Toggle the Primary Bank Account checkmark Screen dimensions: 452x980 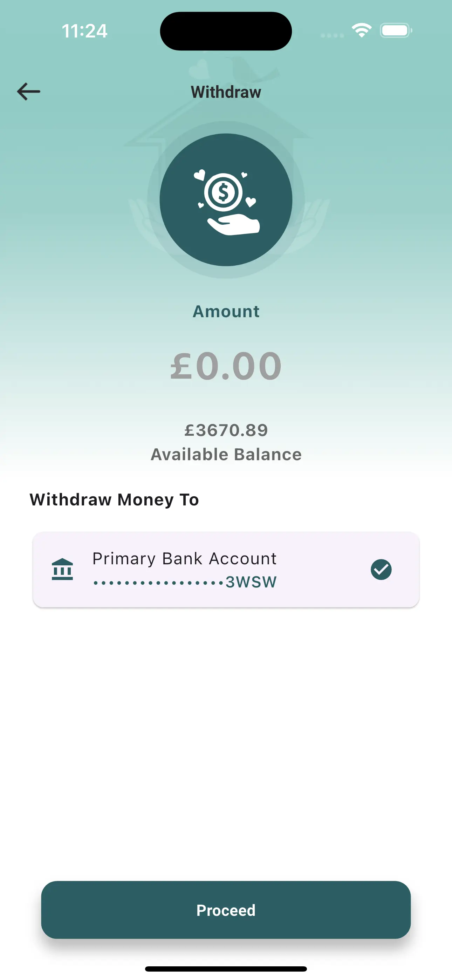tap(381, 570)
